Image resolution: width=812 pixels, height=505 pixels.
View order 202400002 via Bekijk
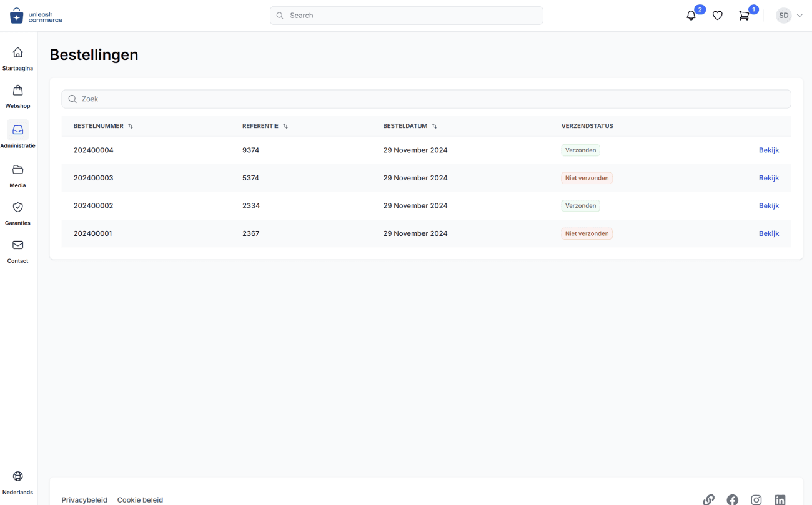tap(769, 206)
